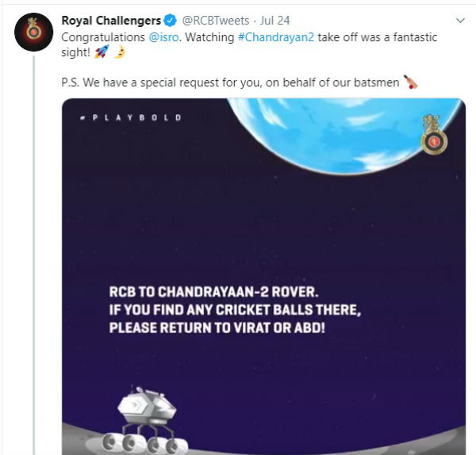The image size is (476, 455).
Task: Click the "RCB TO CHANDRAYAAN-2 ROVER" headline
Action: coord(214,291)
